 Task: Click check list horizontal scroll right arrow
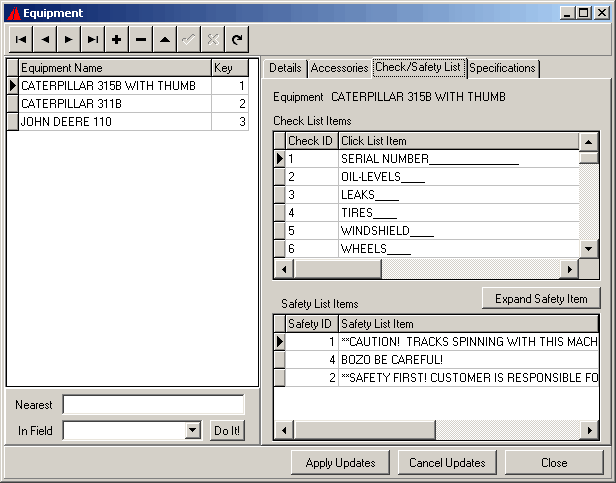[570, 269]
